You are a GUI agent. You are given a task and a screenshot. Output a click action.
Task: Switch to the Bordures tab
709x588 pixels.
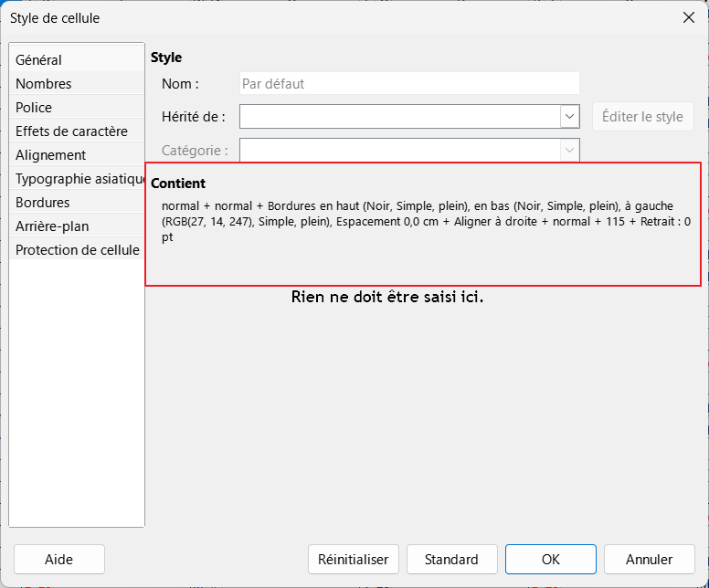[x=43, y=203]
